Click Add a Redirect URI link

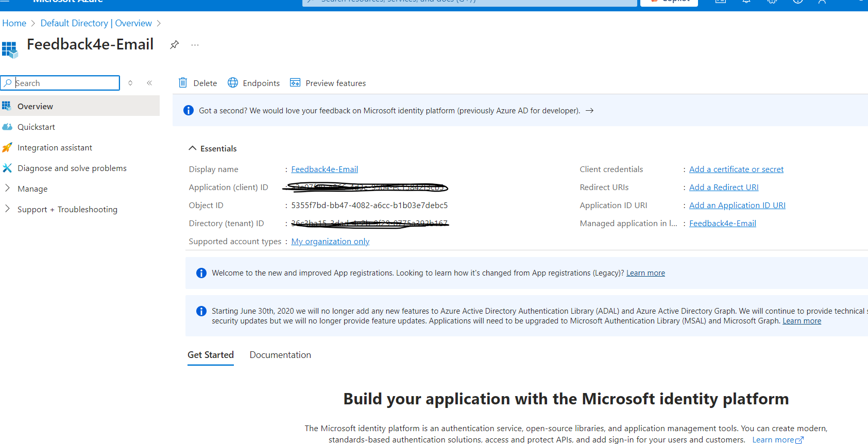[724, 187]
